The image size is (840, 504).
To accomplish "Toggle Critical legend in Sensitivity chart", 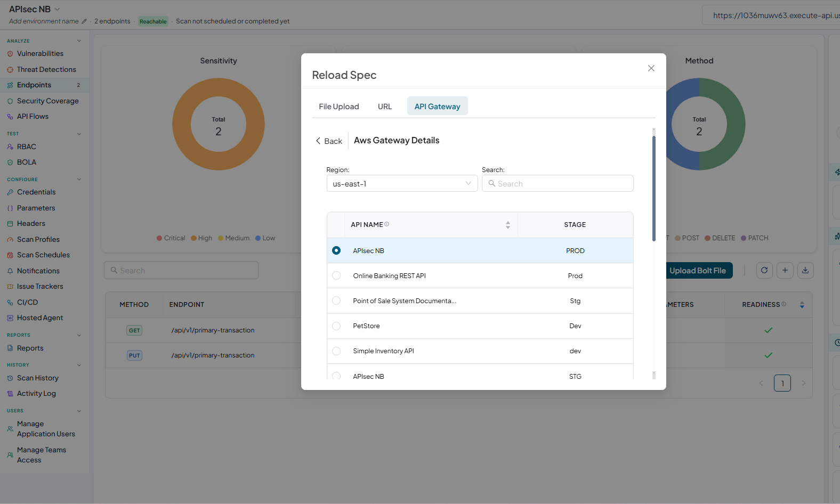I will click(171, 238).
